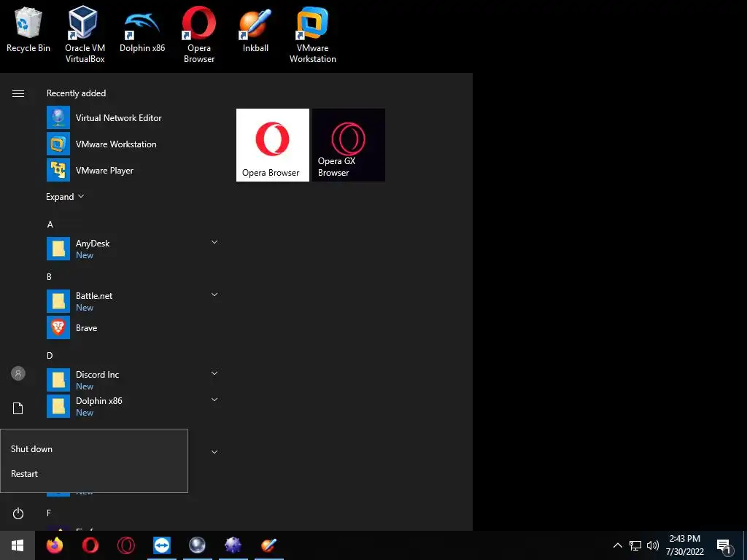747x560 pixels.
Task: Open Firefox from the taskbar
Action: pos(55,545)
